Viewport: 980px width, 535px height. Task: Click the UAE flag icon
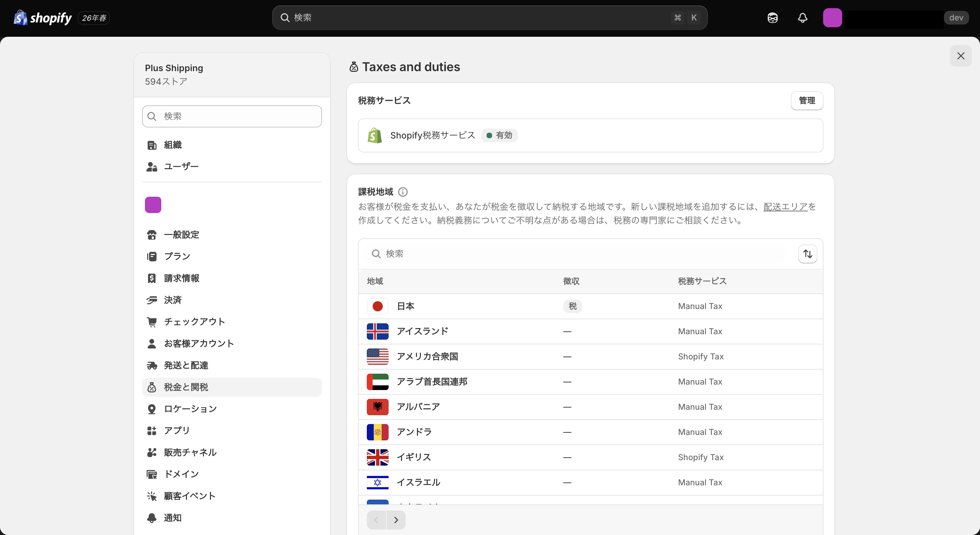(x=377, y=382)
